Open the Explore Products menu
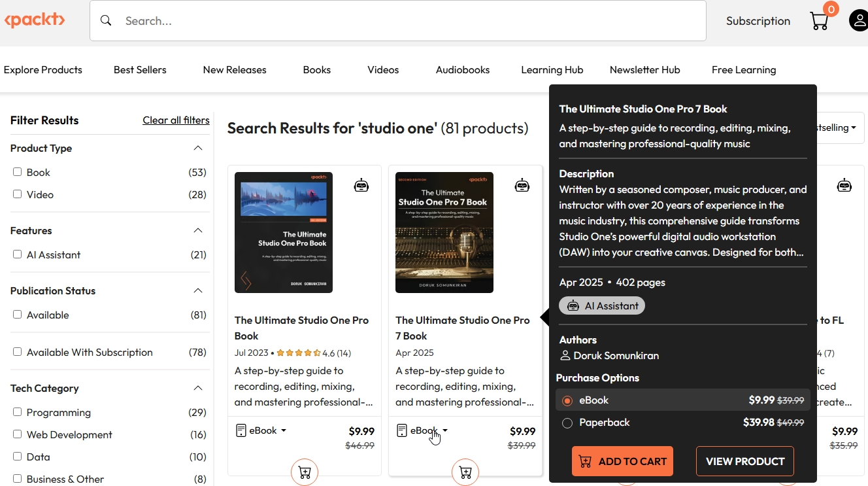 click(x=43, y=70)
